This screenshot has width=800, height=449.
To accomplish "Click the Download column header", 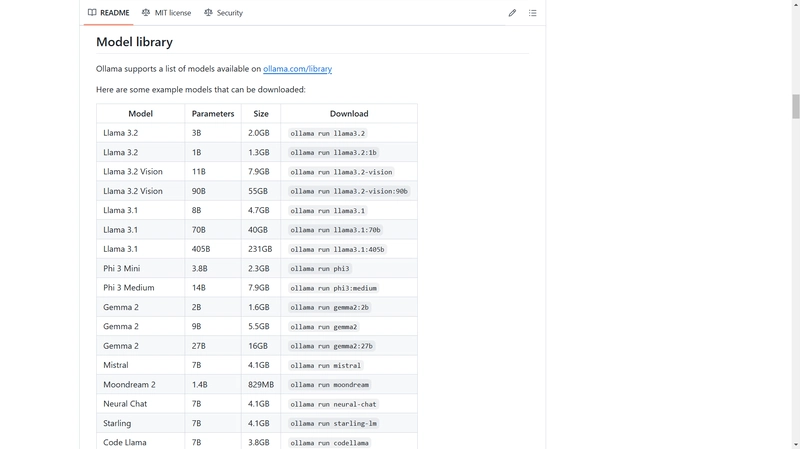I will [349, 113].
